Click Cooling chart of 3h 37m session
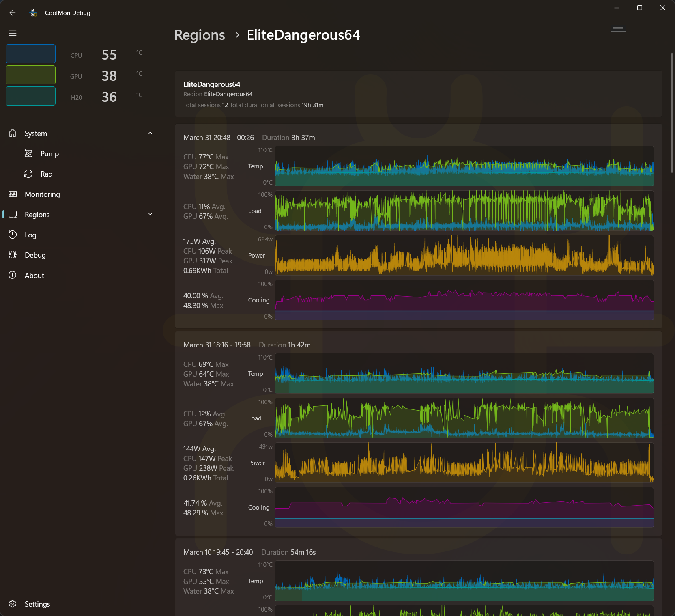This screenshot has height=616, width=675. [464, 300]
